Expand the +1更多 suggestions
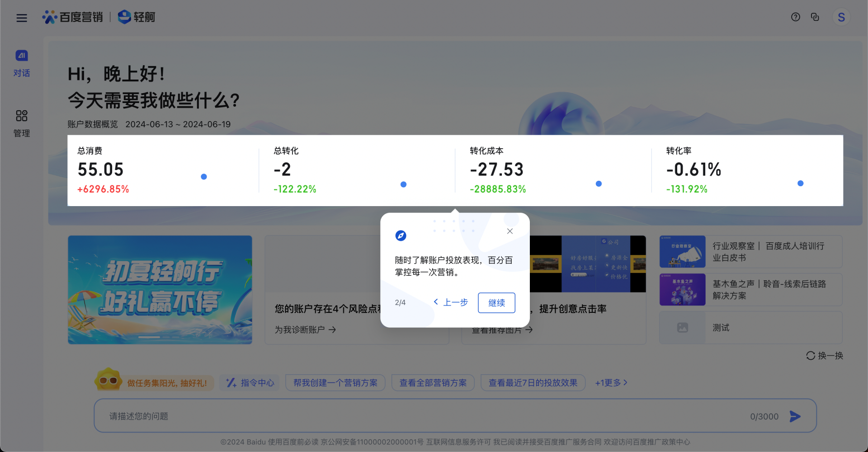The image size is (868, 452). [x=611, y=383]
